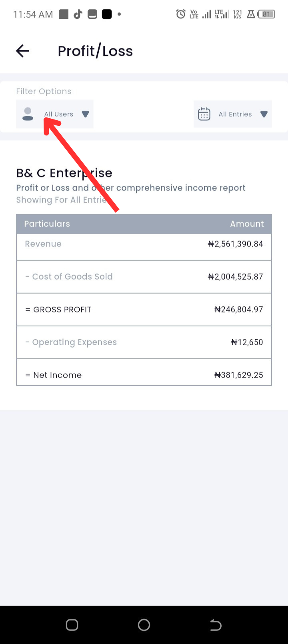This screenshot has height=644, width=288.
Task: Open the All Users dropdown
Action: click(x=55, y=114)
